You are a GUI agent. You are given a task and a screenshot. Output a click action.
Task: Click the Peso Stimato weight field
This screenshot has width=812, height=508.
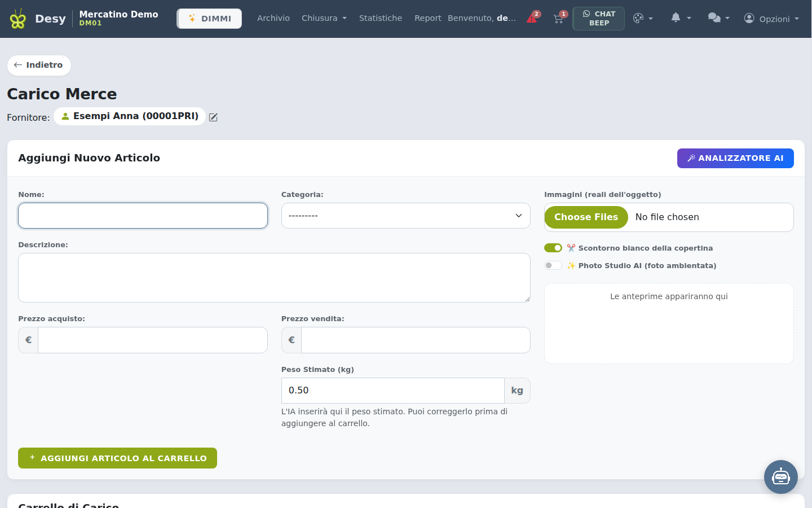click(393, 391)
